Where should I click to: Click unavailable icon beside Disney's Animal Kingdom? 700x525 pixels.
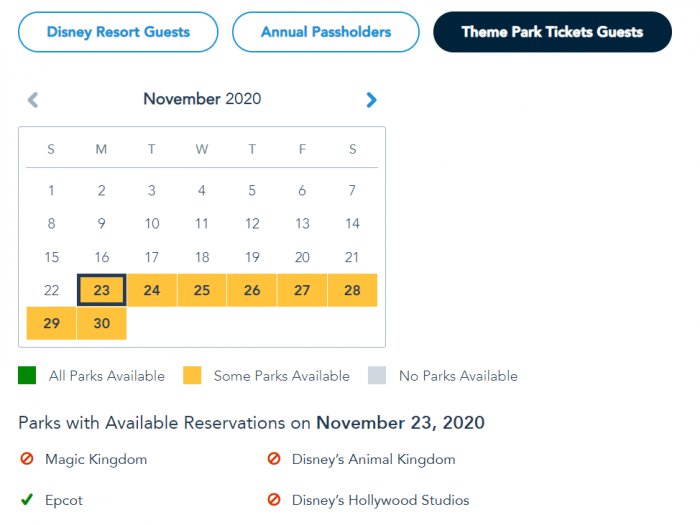point(274,460)
